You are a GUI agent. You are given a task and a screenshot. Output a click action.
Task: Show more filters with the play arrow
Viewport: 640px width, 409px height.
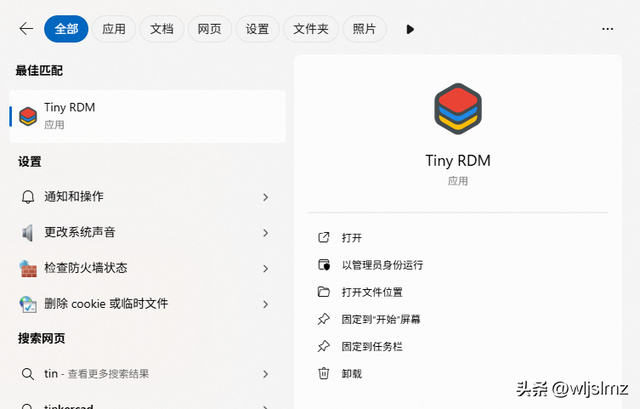pos(410,29)
